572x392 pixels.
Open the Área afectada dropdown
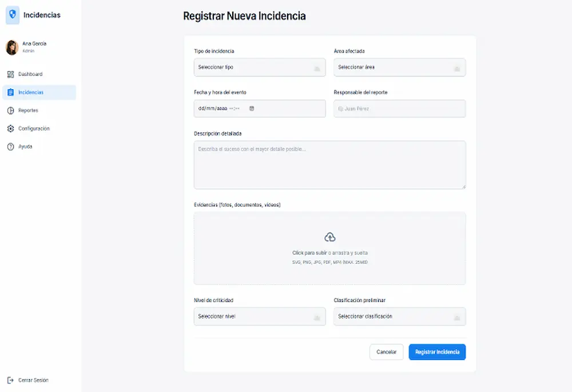pyautogui.click(x=399, y=67)
